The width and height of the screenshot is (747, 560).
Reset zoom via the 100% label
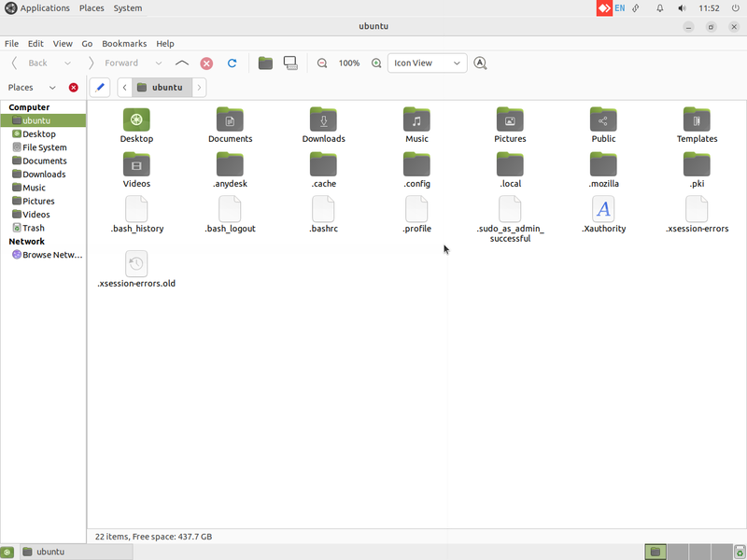coord(349,63)
